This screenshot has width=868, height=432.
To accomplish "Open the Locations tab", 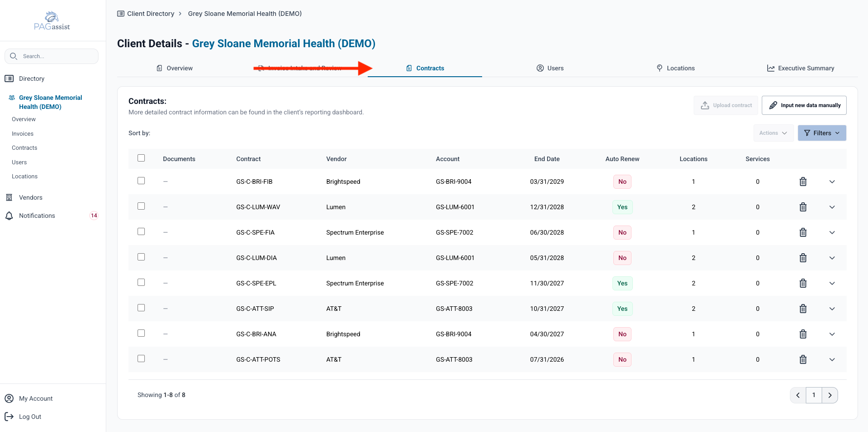I will pyautogui.click(x=676, y=68).
